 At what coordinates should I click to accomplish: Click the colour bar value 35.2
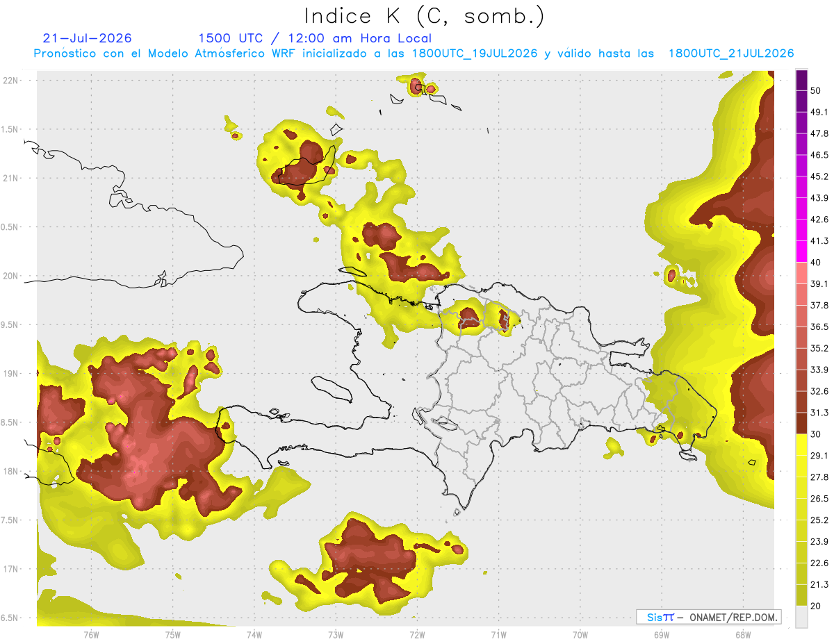click(x=819, y=348)
